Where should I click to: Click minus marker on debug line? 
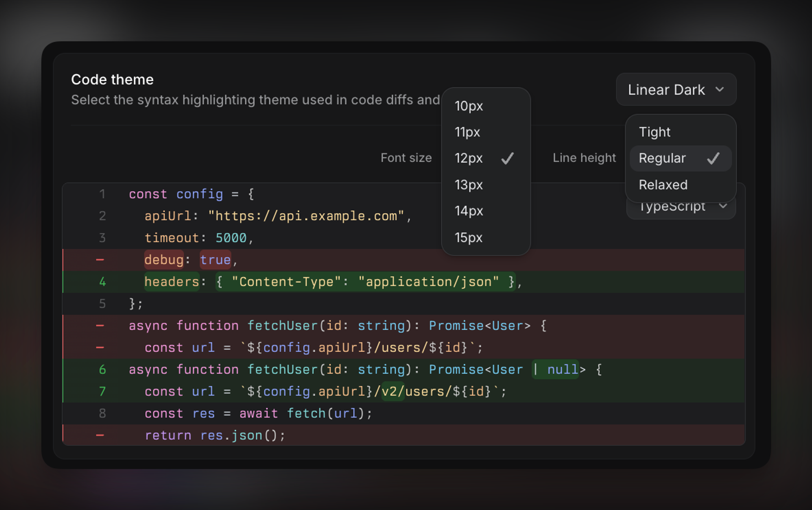point(100,260)
